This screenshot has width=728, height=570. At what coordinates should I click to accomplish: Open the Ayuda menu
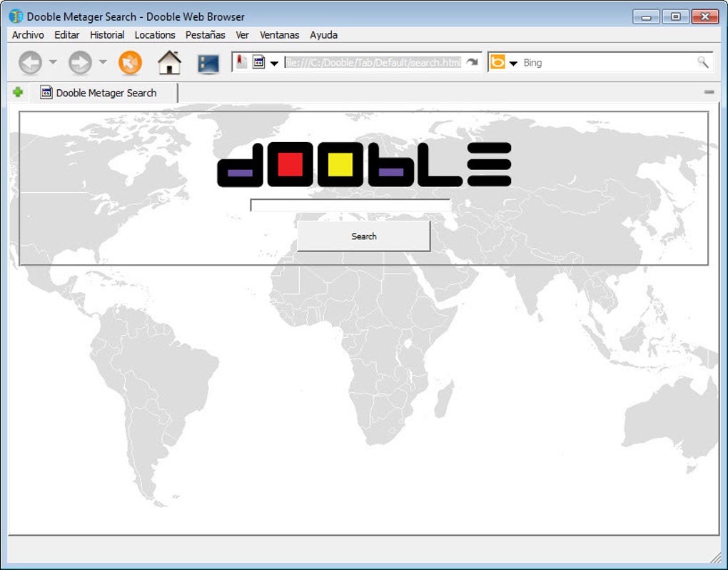coord(323,35)
